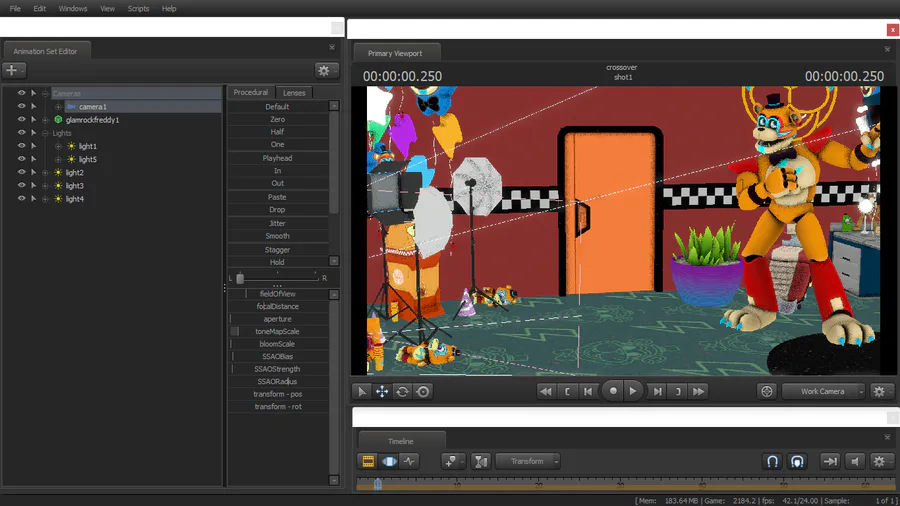Click the go to in-point bracket button

(567, 391)
